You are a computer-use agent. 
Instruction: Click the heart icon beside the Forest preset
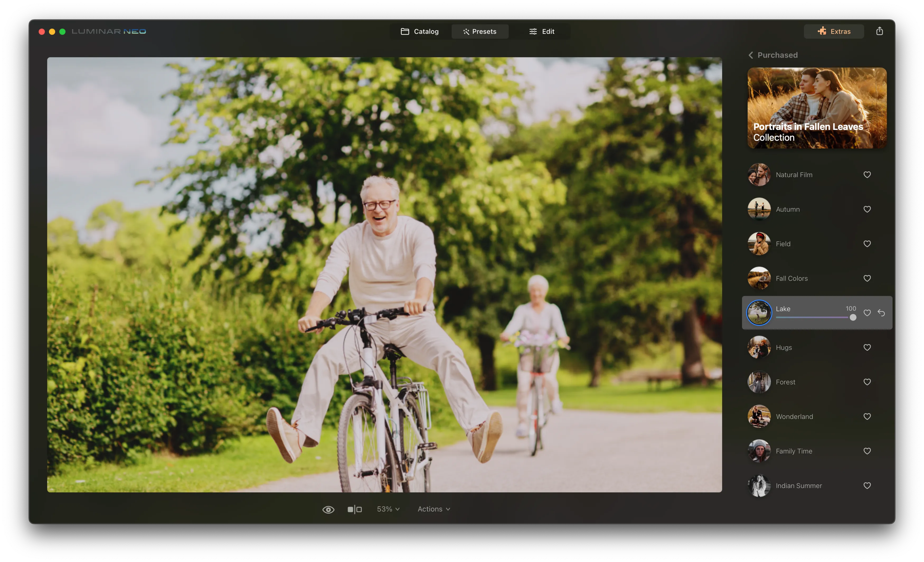(x=867, y=382)
